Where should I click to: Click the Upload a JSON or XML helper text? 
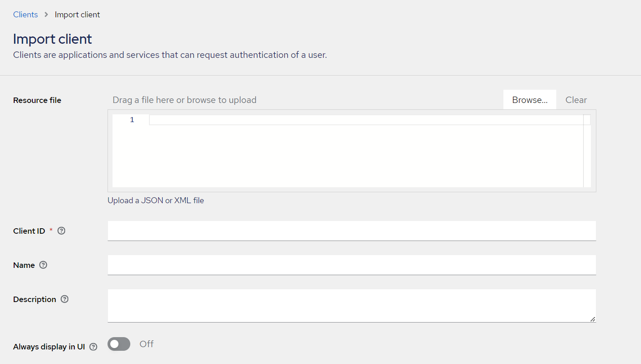coord(156,200)
